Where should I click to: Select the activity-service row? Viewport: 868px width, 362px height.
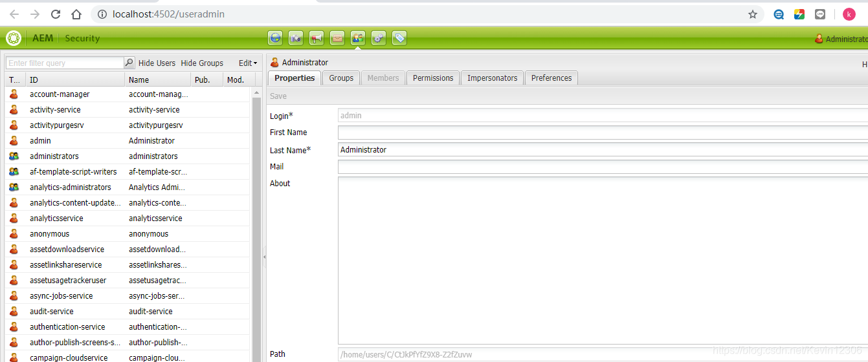coord(127,110)
